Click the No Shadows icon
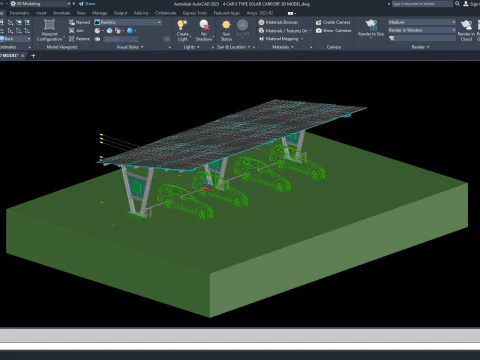The width and height of the screenshot is (480, 360). 204,25
